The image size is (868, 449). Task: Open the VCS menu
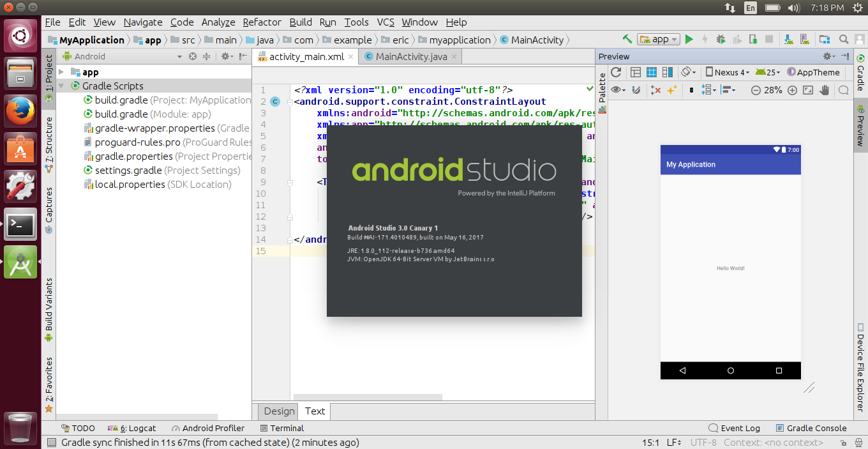coord(385,22)
